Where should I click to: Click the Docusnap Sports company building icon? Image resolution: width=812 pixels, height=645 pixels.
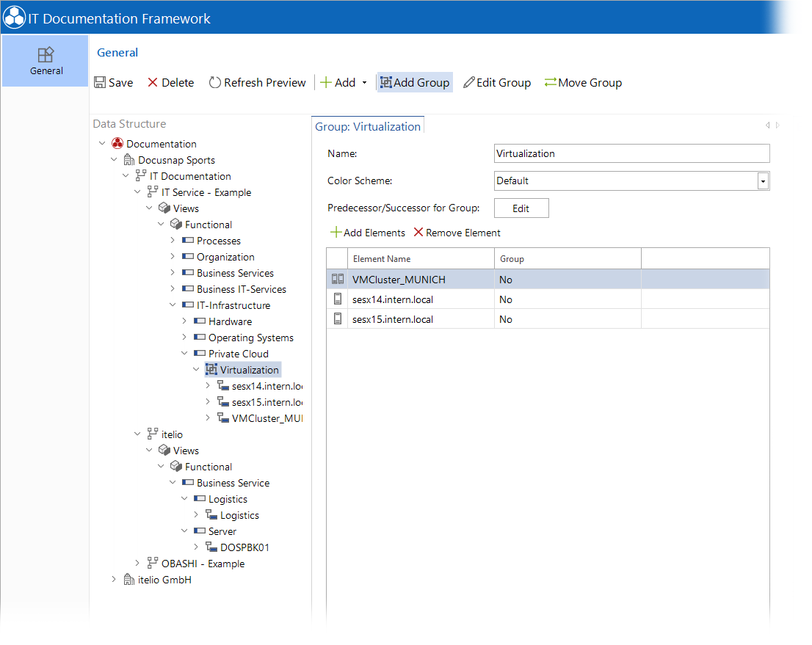pyautogui.click(x=129, y=160)
